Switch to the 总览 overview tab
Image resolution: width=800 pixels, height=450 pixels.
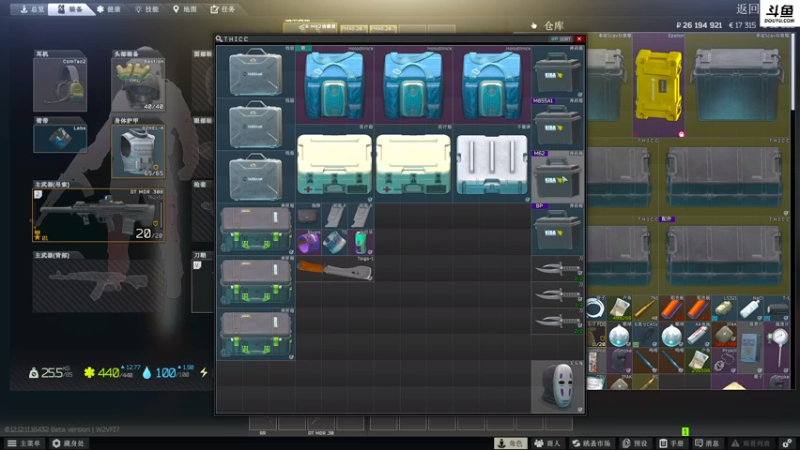pos(31,9)
